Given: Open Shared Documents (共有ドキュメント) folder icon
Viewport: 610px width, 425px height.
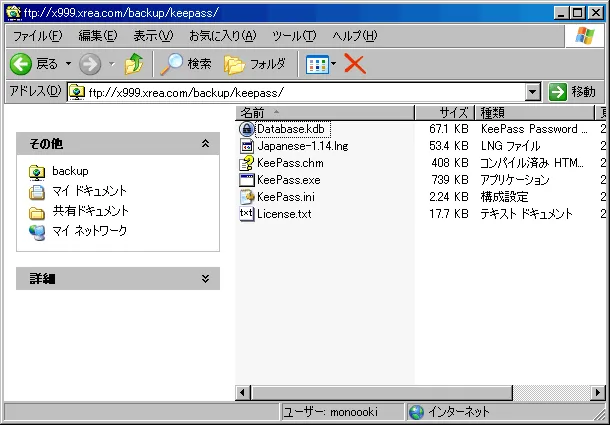Looking at the screenshot, I should click(x=37, y=213).
